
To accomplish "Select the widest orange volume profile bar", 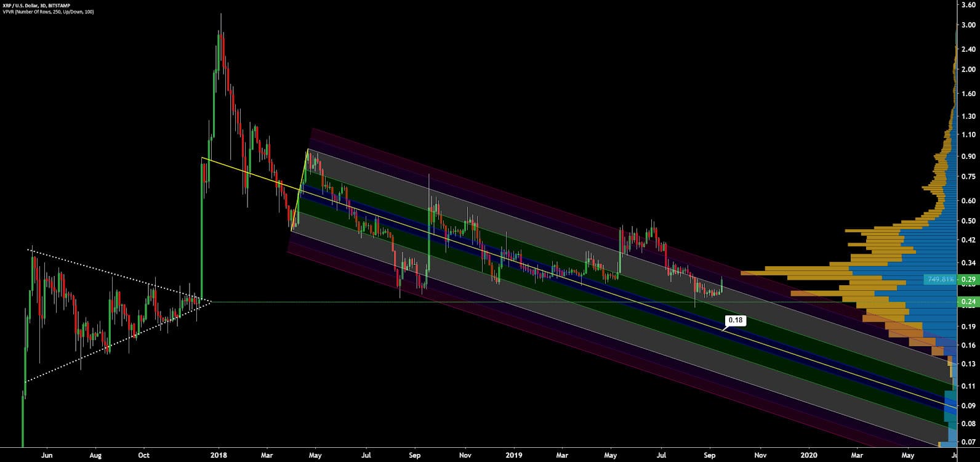I will click(794, 272).
